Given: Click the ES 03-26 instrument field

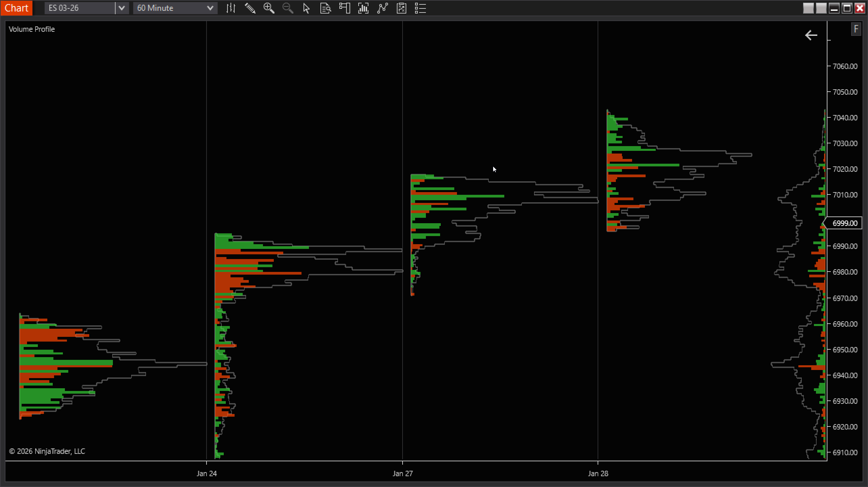Looking at the screenshot, I should (x=80, y=8).
